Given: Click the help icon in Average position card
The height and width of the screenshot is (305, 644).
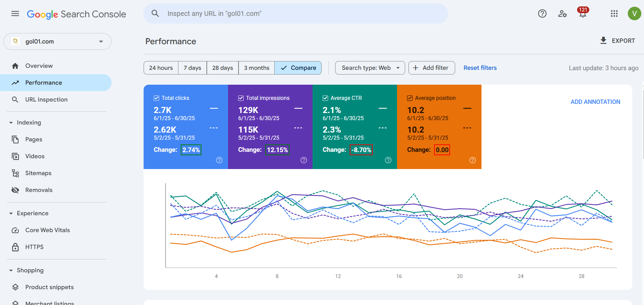Looking at the screenshot, I should [473, 160].
